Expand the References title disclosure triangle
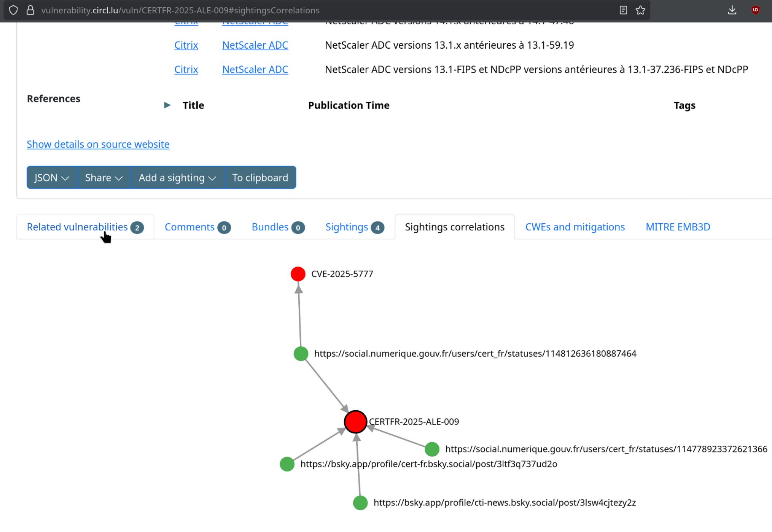The image size is (772, 532). (167, 105)
